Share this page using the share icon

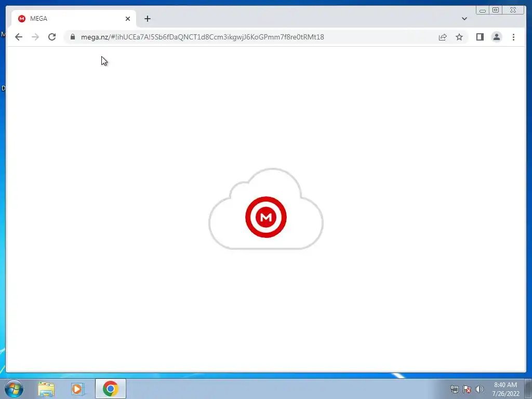click(x=443, y=37)
